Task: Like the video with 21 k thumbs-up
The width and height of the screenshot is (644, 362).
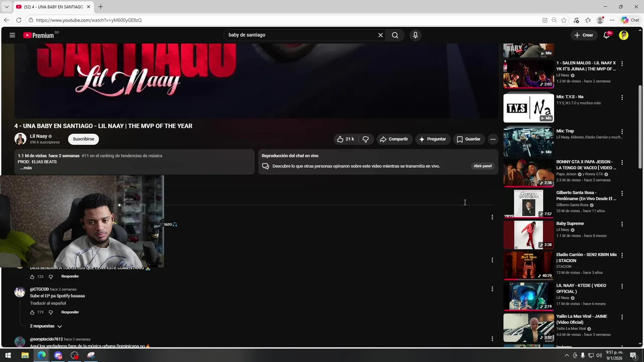Action: (346, 139)
